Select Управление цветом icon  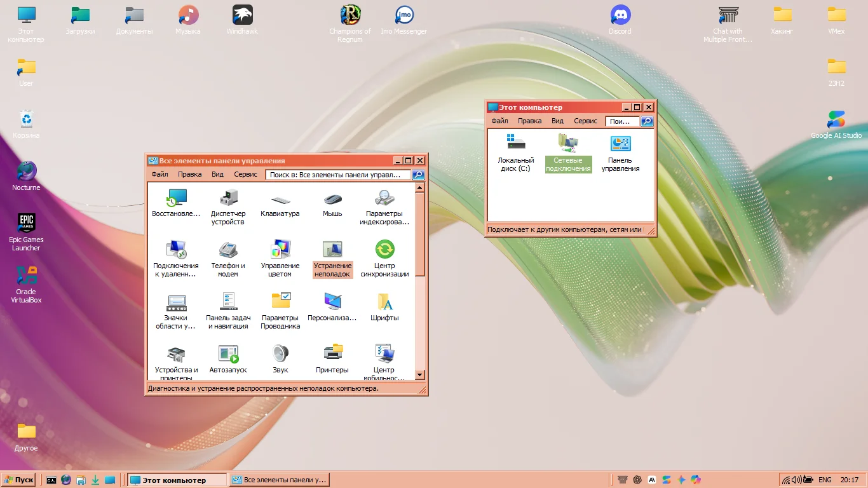280,259
